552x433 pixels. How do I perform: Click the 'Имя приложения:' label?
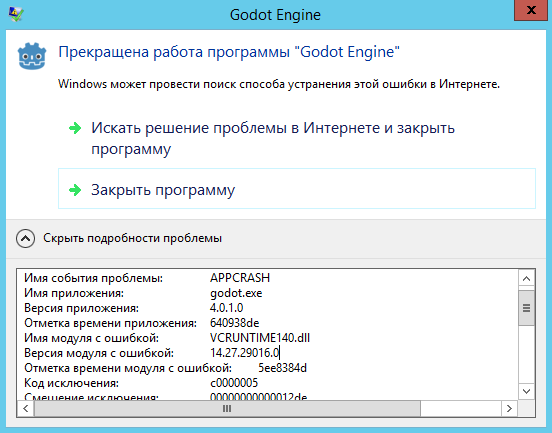click(74, 293)
